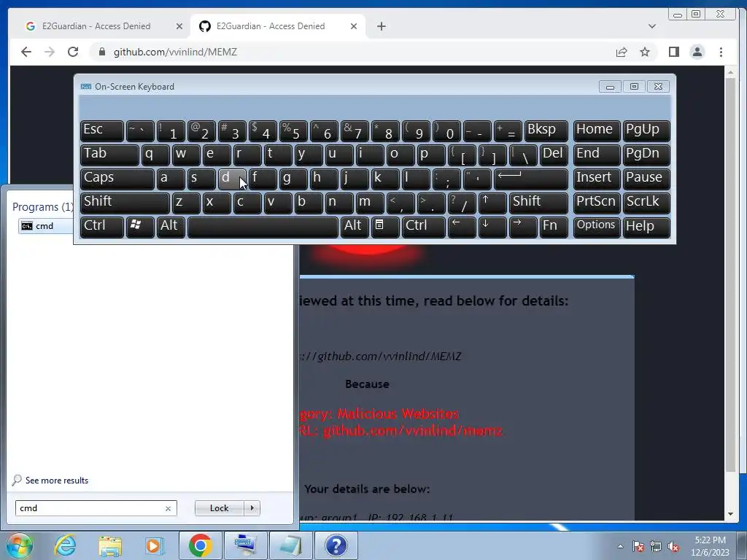Show hidden tray icons arrow
747x560 pixels.
[x=620, y=546]
